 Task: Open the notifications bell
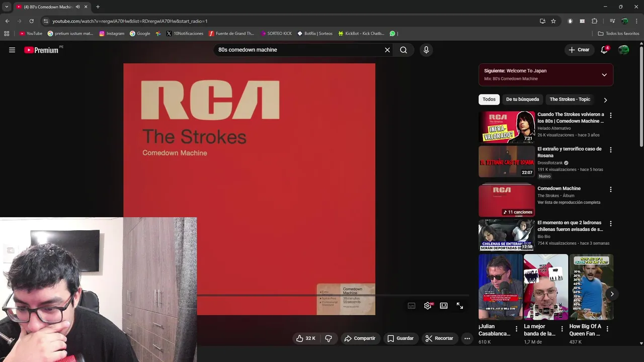pos(604,50)
